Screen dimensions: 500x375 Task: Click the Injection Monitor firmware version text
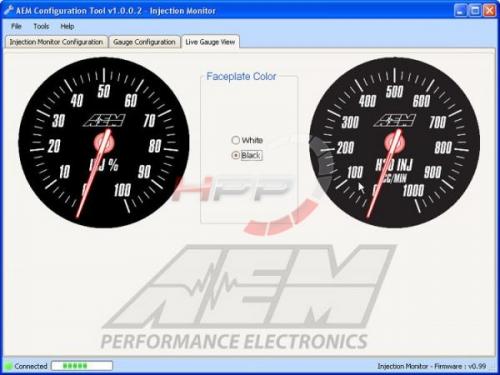click(432, 366)
